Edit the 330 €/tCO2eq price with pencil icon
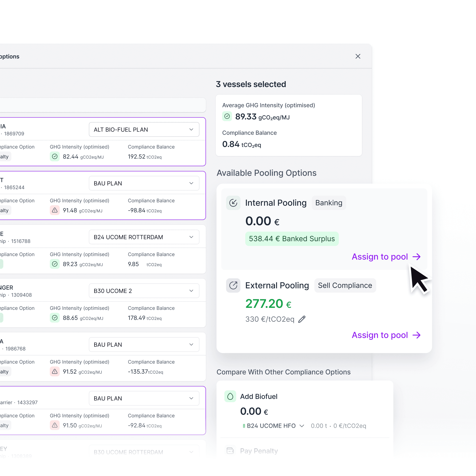The height and width of the screenshot is (476, 476). (302, 319)
